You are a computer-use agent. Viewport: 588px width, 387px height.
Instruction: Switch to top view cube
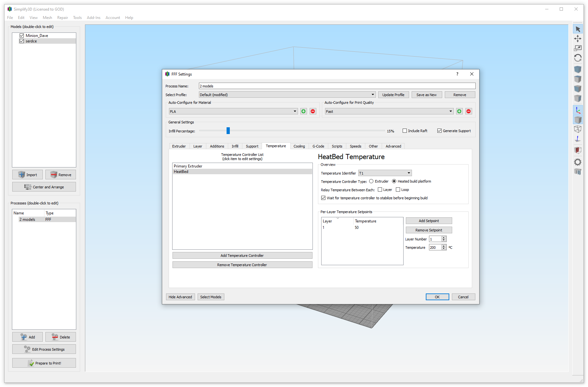coord(578,79)
